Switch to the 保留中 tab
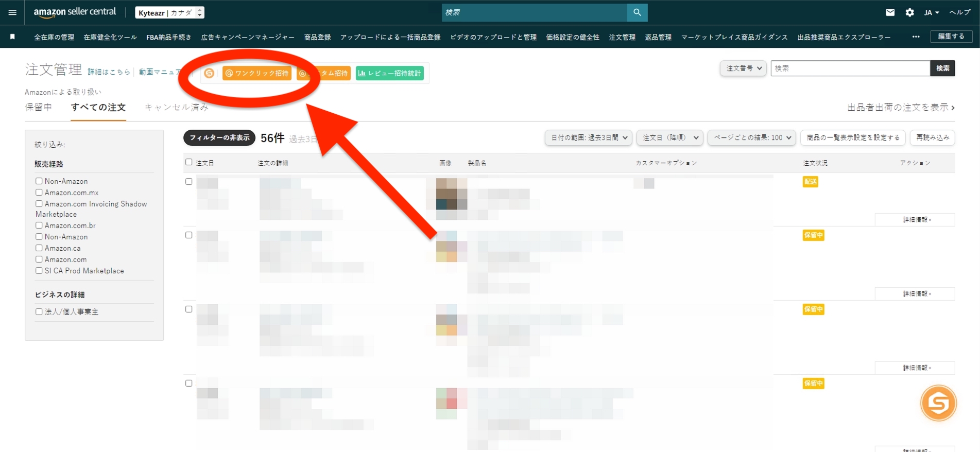Viewport: 980px width, 452px height. click(39, 107)
